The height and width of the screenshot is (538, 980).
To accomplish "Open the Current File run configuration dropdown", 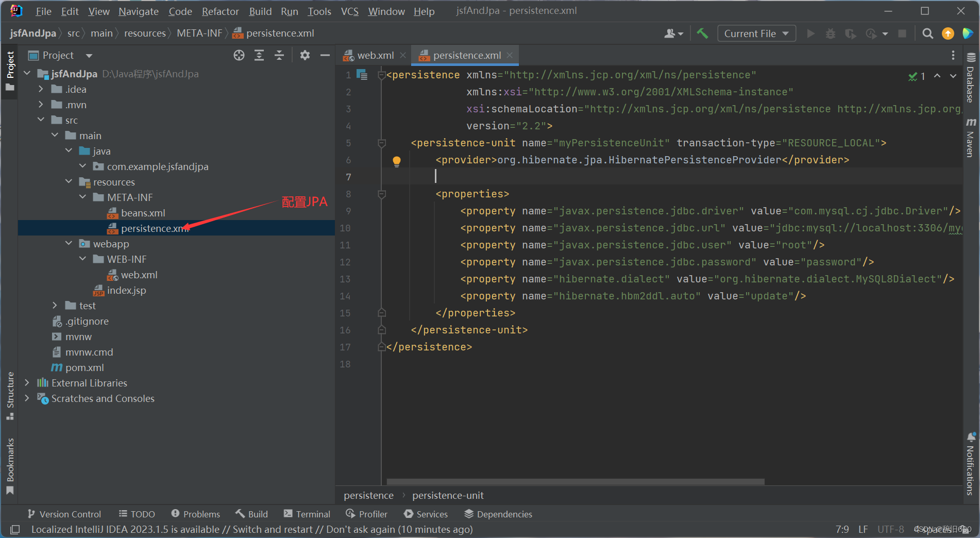I will pyautogui.click(x=756, y=33).
